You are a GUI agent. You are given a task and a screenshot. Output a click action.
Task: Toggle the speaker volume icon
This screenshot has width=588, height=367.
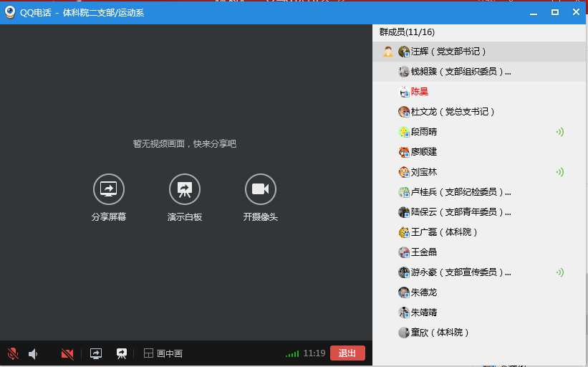(33, 353)
